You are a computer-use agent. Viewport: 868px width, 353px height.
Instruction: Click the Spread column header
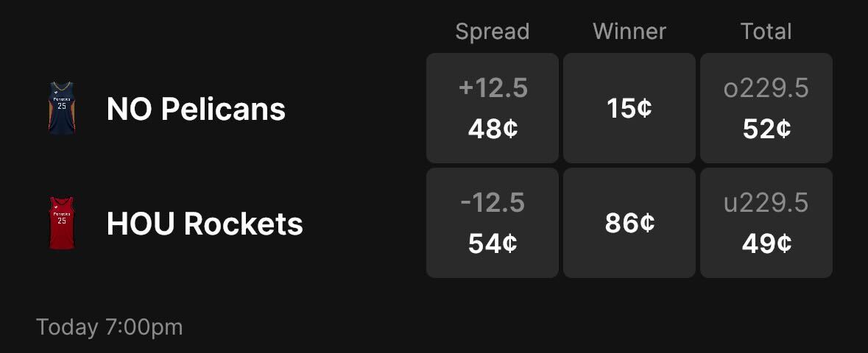[x=493, y=32]
